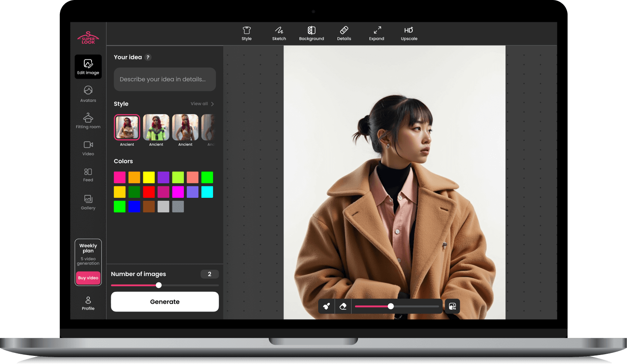Click the Expand tool icon
The image size is (627, 364).
377,33
